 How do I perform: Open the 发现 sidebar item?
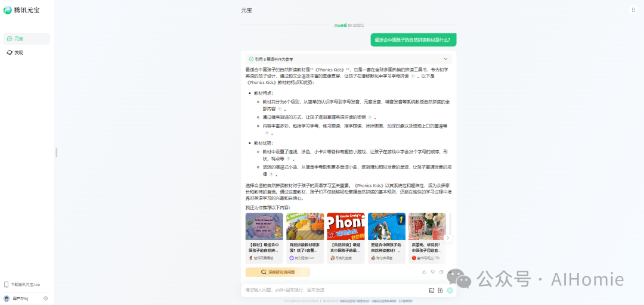(x=27, y=52)
